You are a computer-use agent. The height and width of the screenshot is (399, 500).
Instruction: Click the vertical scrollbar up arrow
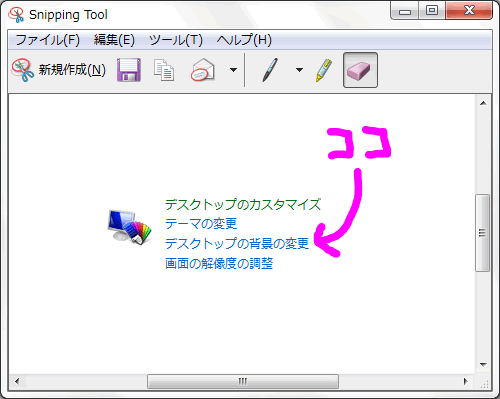[483, 103]
